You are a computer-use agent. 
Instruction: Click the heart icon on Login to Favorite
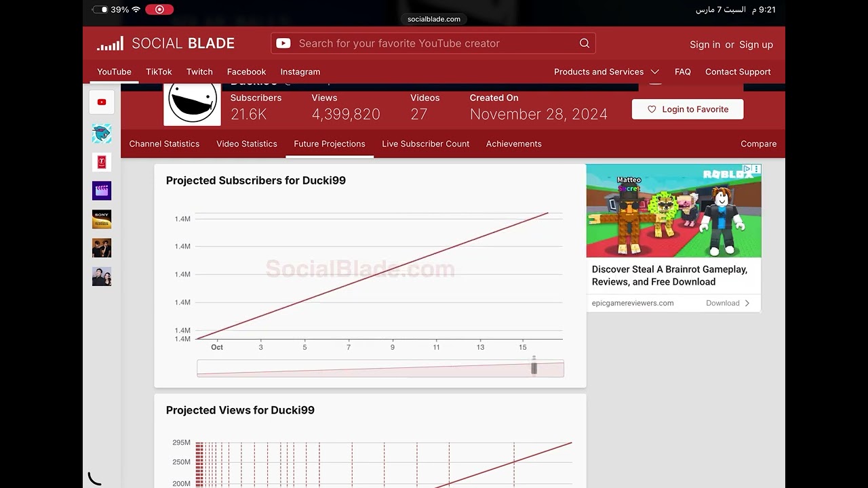[x=652, y=109]
